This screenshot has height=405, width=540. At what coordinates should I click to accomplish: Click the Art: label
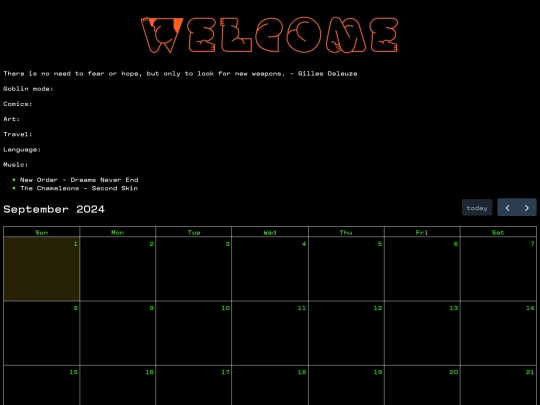[11, 119]
